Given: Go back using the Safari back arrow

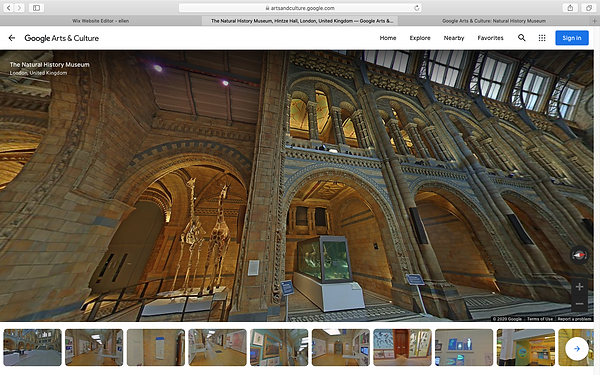Looking at the screenshot, I should click(8, 8).
